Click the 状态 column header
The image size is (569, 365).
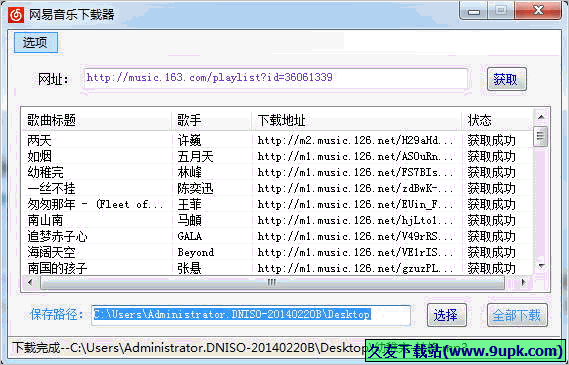497,120
